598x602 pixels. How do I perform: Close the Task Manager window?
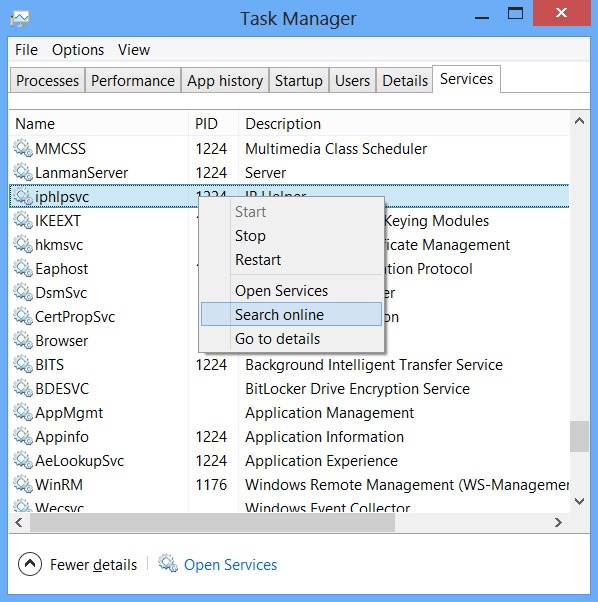[x=561, y=13]
